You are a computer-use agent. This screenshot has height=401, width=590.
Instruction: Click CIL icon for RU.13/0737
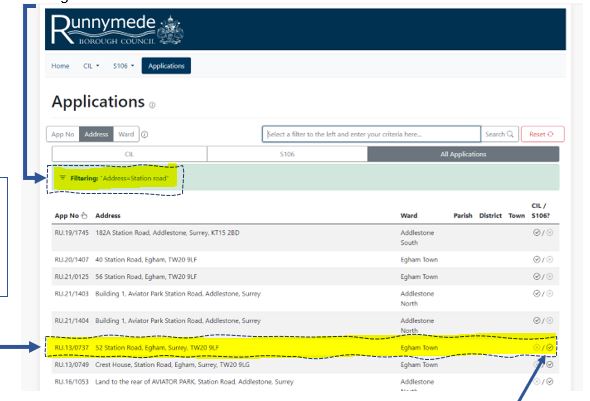point(537,348)
